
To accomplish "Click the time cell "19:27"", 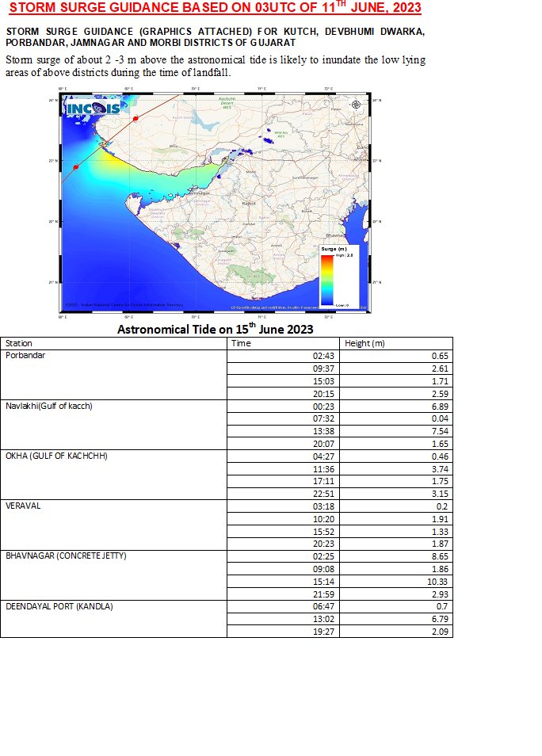I will [283, 632].
